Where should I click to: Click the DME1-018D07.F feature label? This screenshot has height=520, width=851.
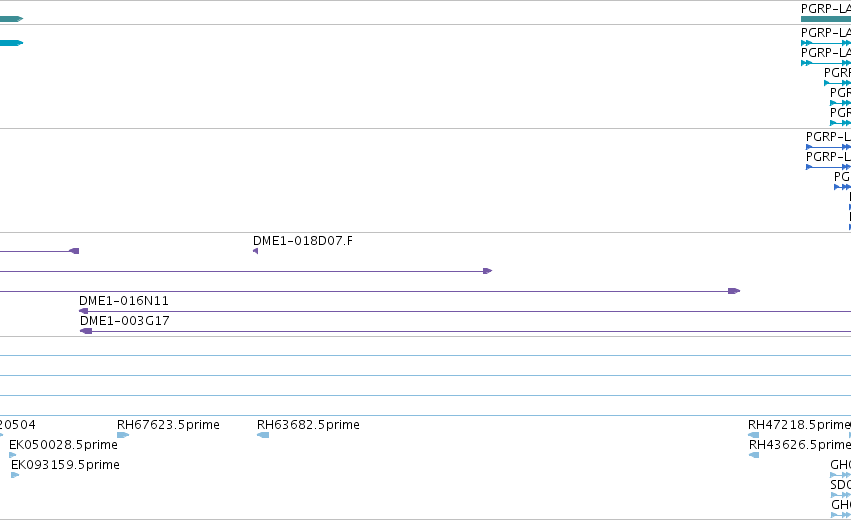302,240
